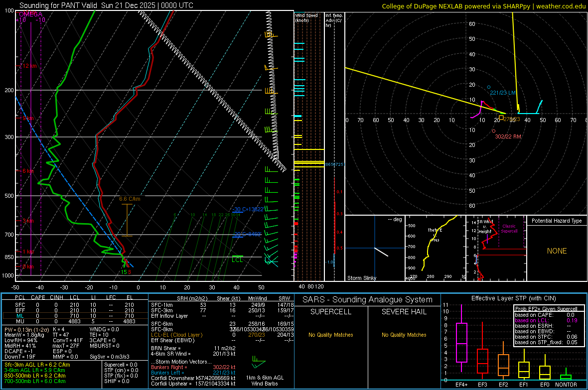Image resolution: width=588 pixels, height=390 pixels.
Task: Click 'SigSvr = 0 m3/s3' value
Action: tap(110, 357)
